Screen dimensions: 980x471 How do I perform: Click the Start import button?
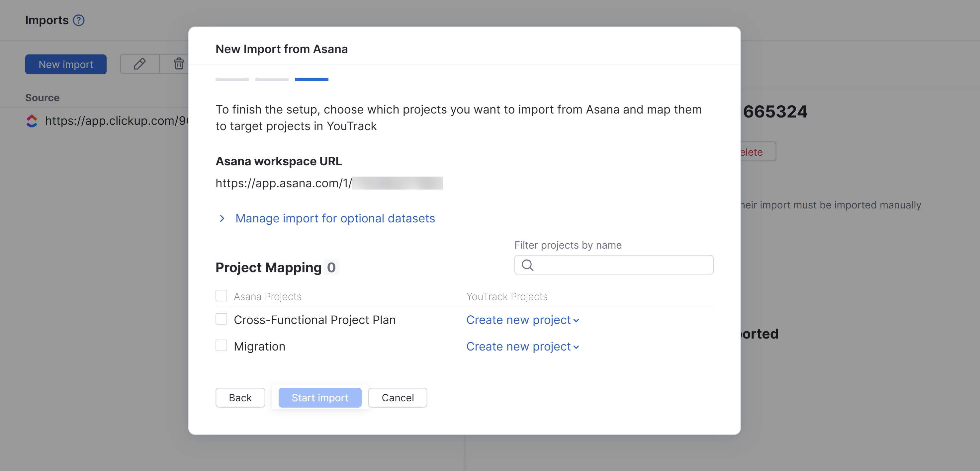coord(320,398)
